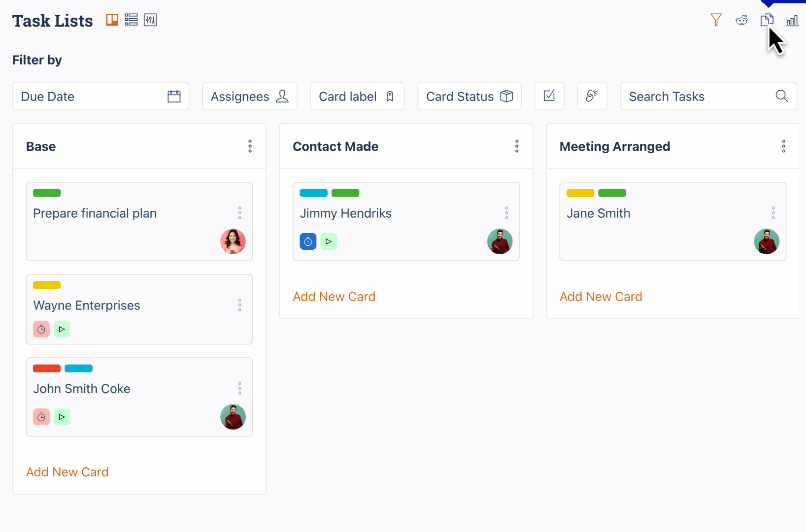The width and height of the screenshot is (806, 532).
Task: Open the bar chart reports icon
Action: 792,21
